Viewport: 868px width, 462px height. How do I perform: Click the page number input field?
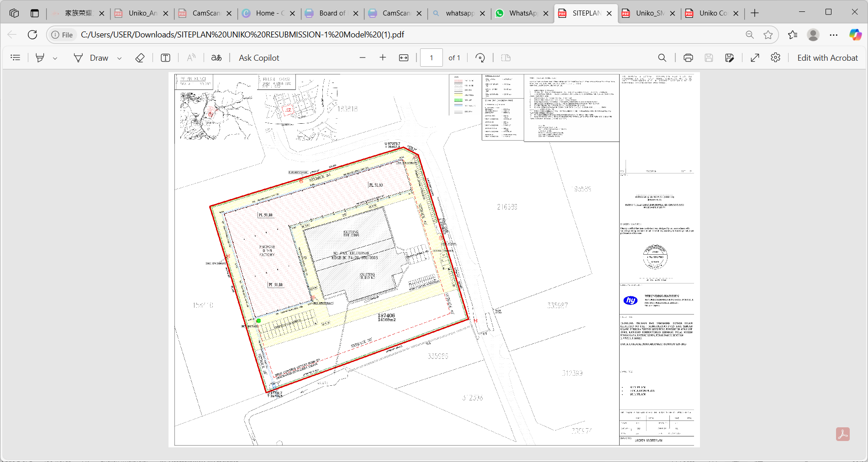pyautogui.click(x=431, y=58)
